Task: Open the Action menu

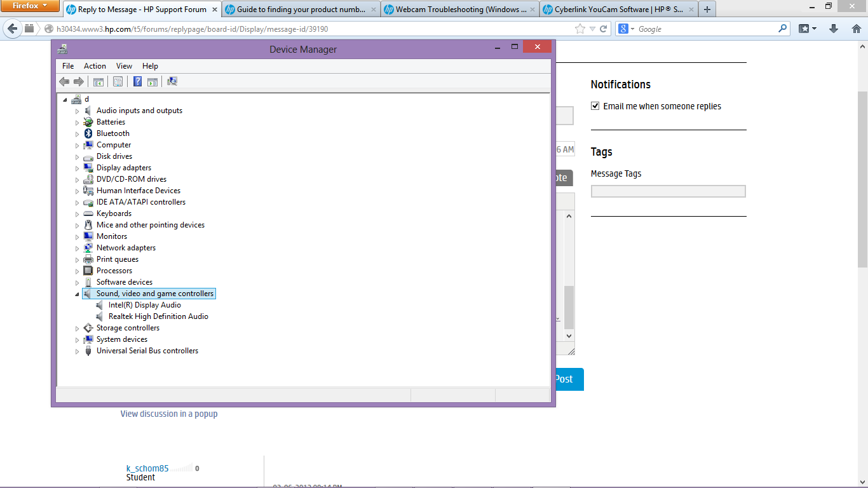Action: [95, 65]
